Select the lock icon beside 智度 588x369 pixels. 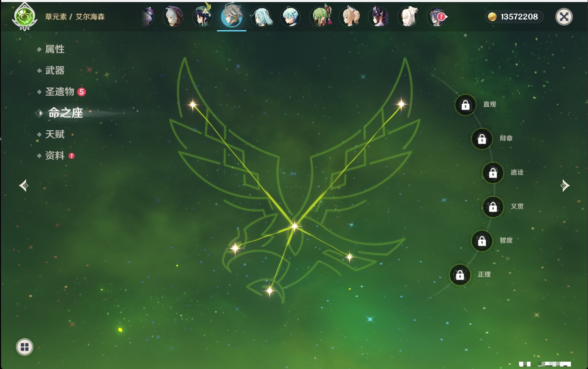482,241
